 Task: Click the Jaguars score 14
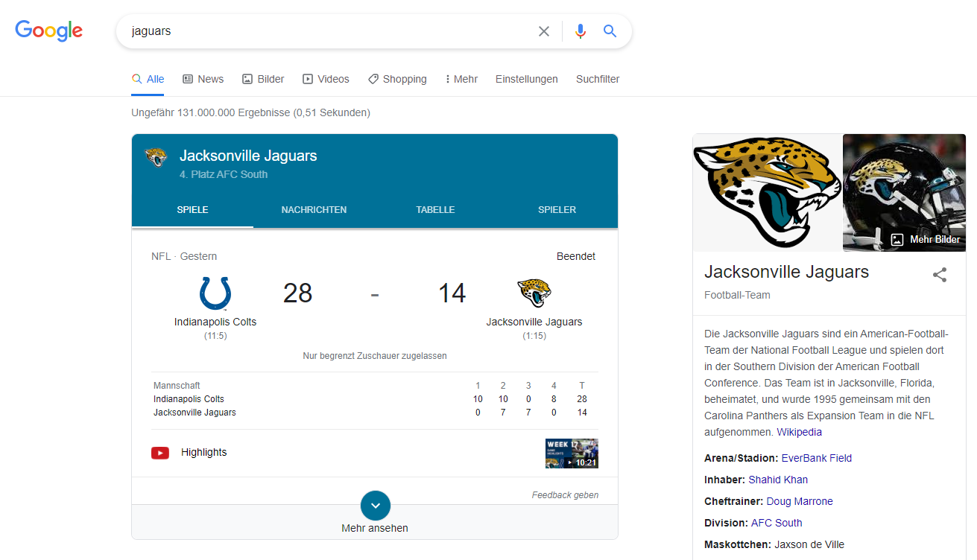click(452, 293)
